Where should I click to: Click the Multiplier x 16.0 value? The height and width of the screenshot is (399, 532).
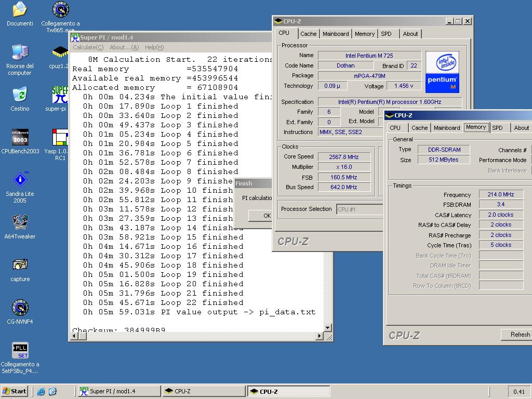click(x=344, y=167)
